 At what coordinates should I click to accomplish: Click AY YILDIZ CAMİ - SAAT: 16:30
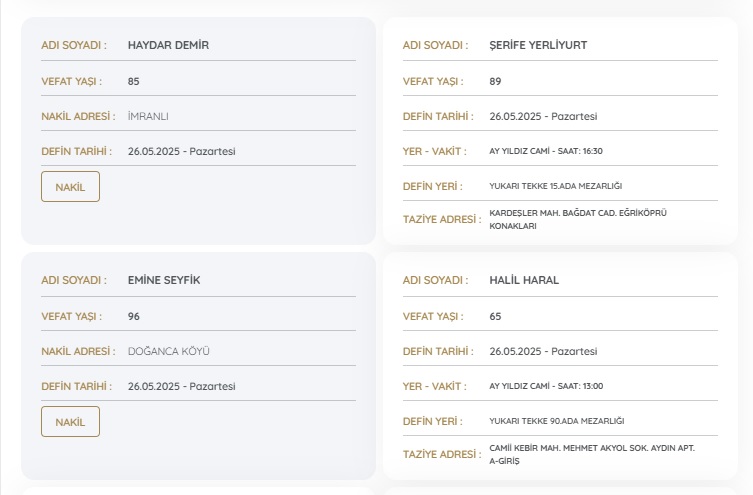(546, 151)
